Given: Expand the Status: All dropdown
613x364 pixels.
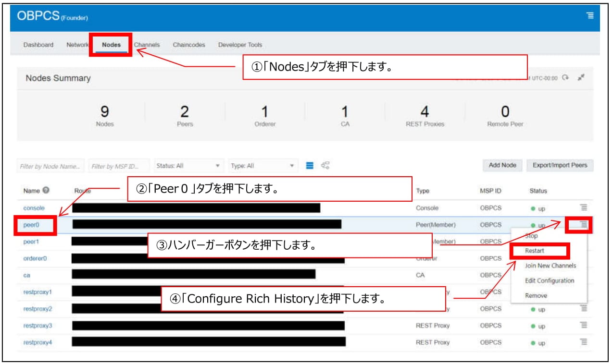Looking at the screenshot, I should [189, 166].
